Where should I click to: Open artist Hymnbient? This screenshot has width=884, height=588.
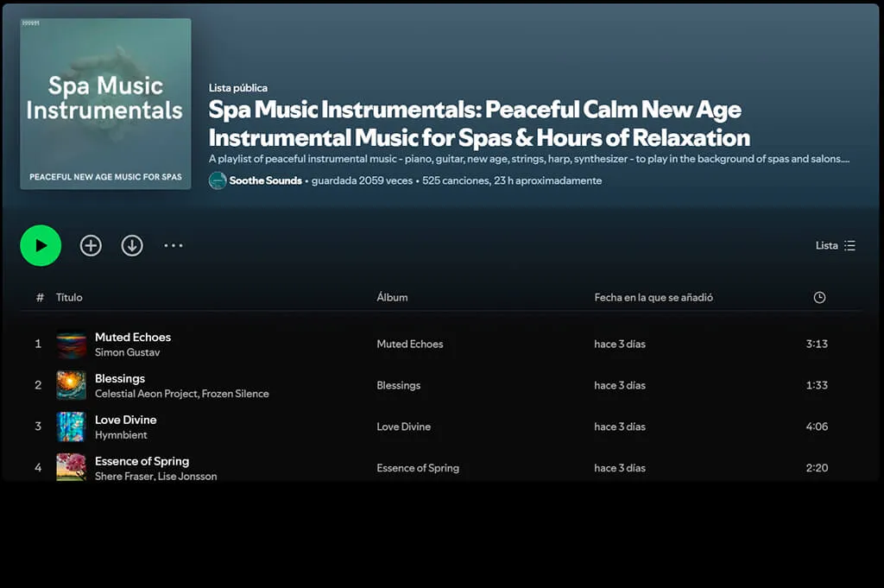[x=121, y=435]
